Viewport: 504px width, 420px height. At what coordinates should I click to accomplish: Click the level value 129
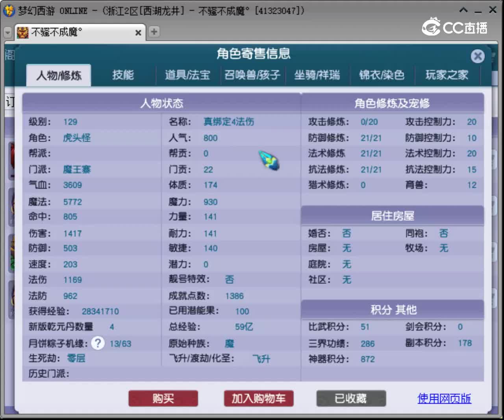(x=70, y=122)
